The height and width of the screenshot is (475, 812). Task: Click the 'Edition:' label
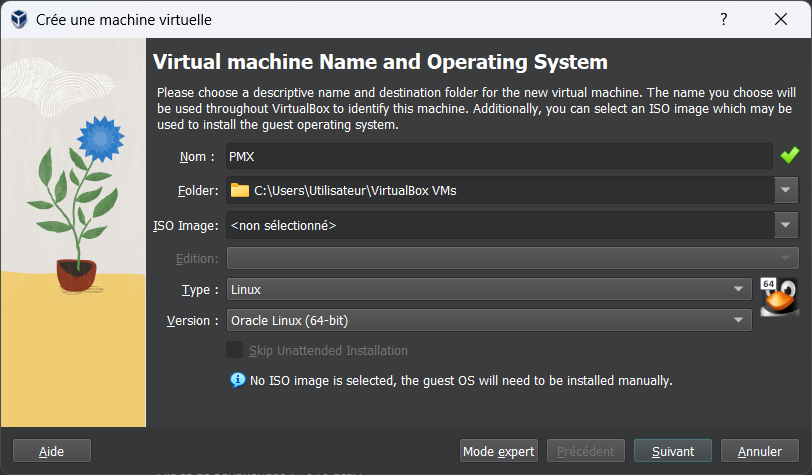[197, 258]
